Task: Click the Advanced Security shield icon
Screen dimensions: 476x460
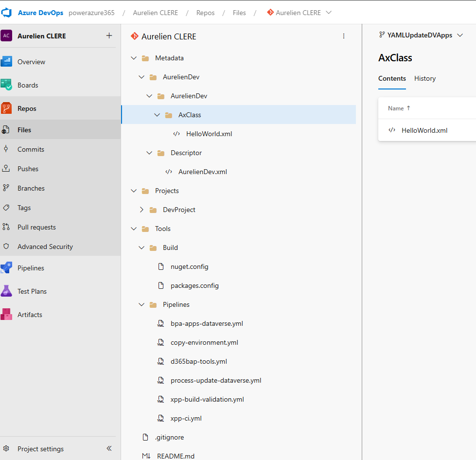Action: pos(6,246)
